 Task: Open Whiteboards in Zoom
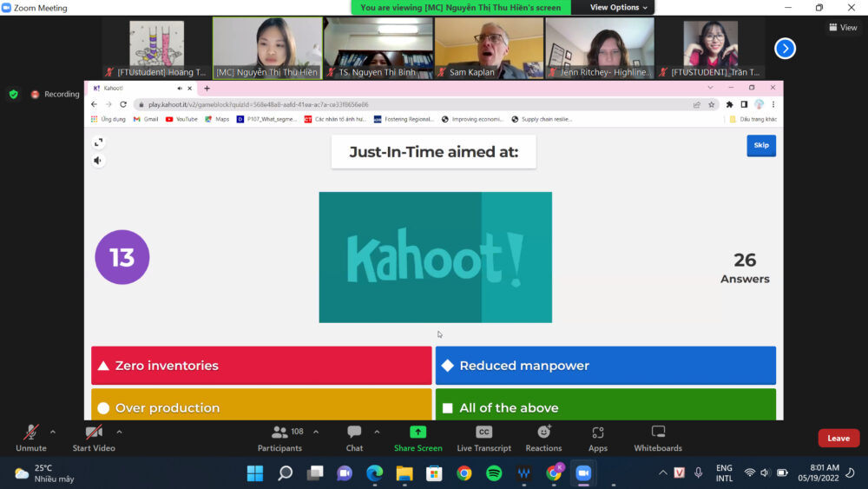[658, 438]
